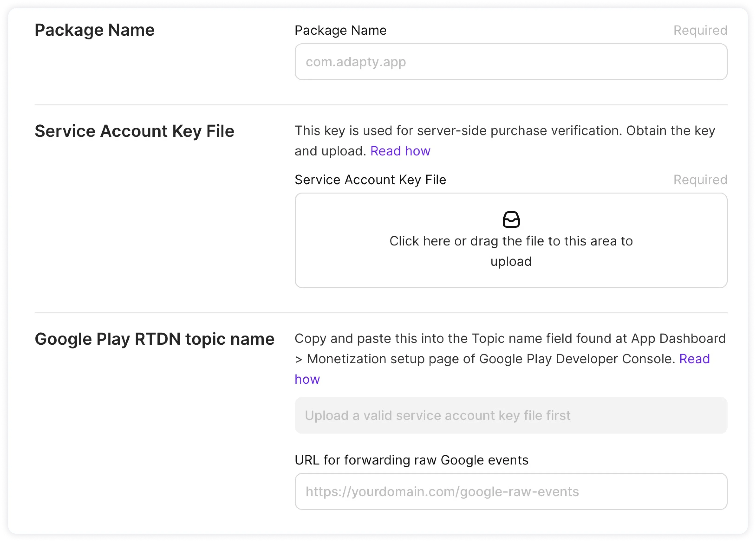Viewport: 756px width, 542px height.
Task: Click Required tag beside Service Account Key File
Action: click(x=700, y=180)
